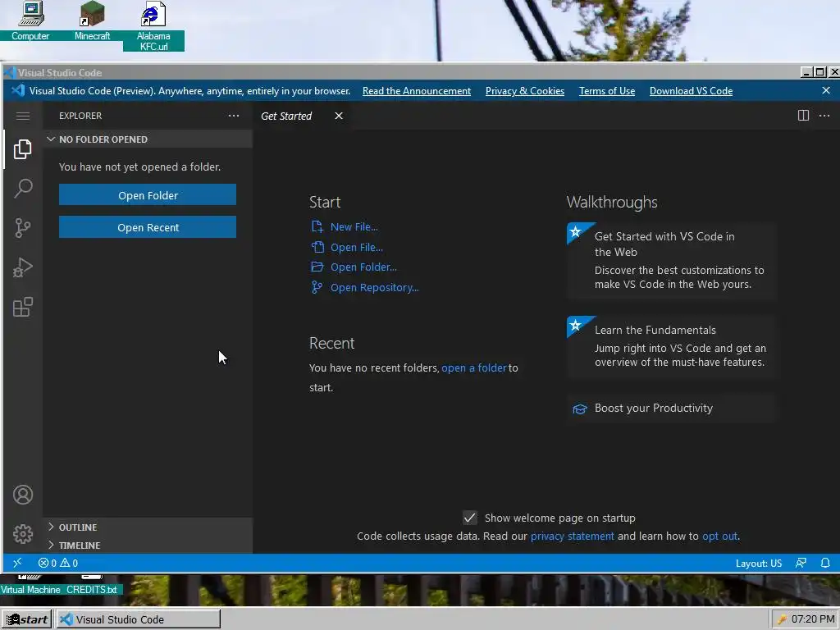
Task: Select the Explorer files icon
Action: tap(22, 149)
